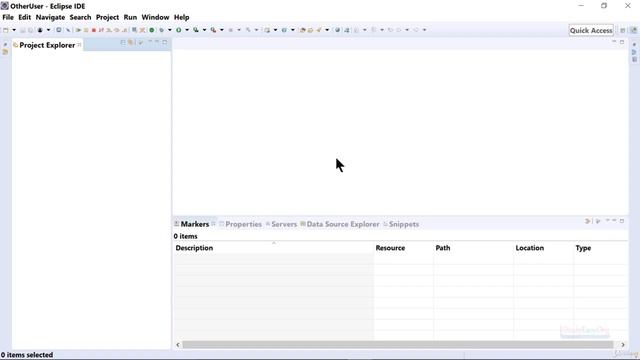Viewport: 640px width, 360px height.
Task: Click the New Server globe icon
Action: (x=284, y=30)
